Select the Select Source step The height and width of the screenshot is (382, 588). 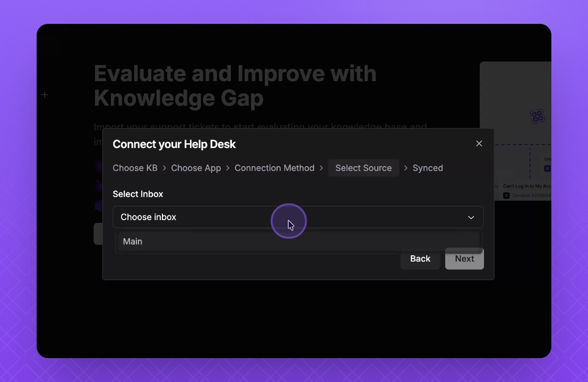[364, 168]
